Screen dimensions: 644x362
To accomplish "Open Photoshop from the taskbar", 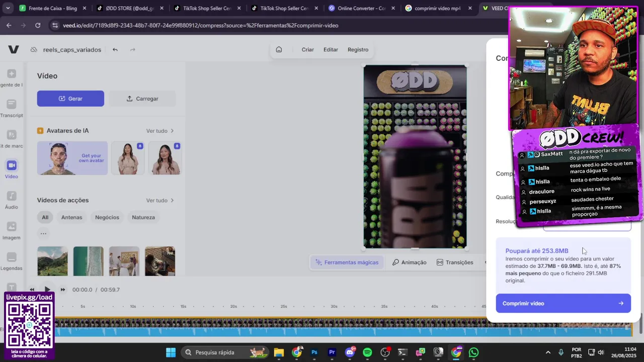I will pyautogui.click(x=314, y=352).
